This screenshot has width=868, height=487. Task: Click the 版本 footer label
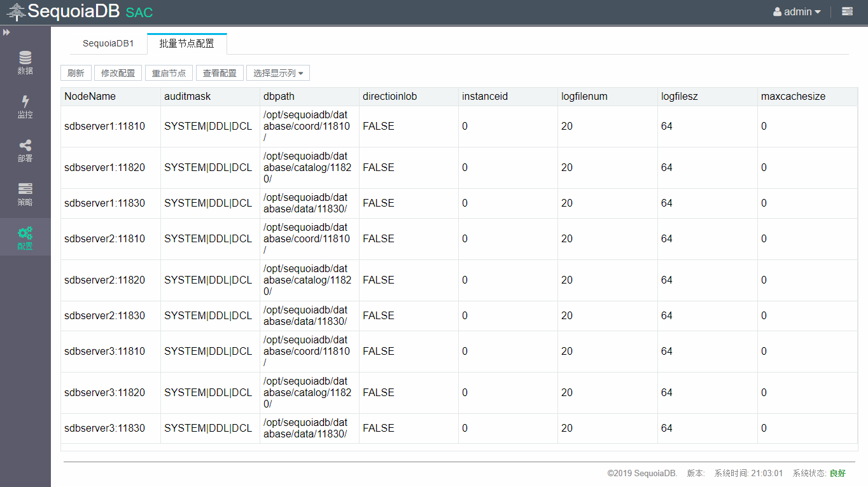(x=696, y=473)
